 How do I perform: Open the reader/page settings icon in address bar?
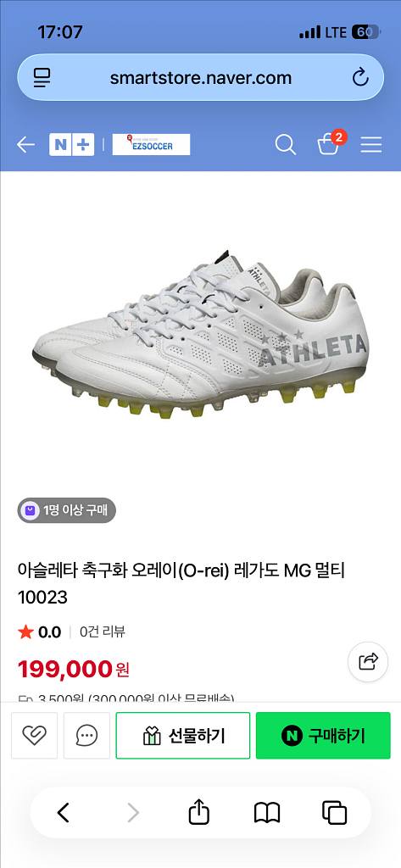42,77
